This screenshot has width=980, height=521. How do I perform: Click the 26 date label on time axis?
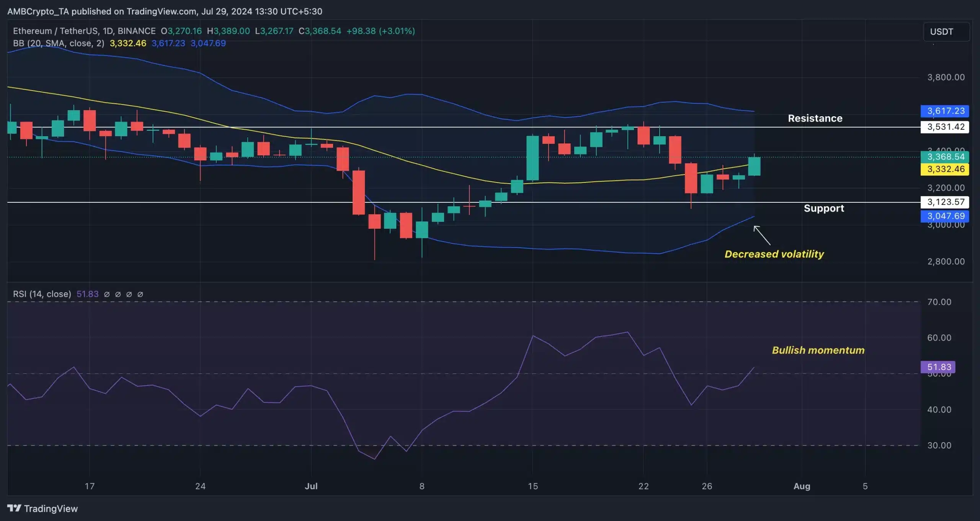tap(707, 486)
